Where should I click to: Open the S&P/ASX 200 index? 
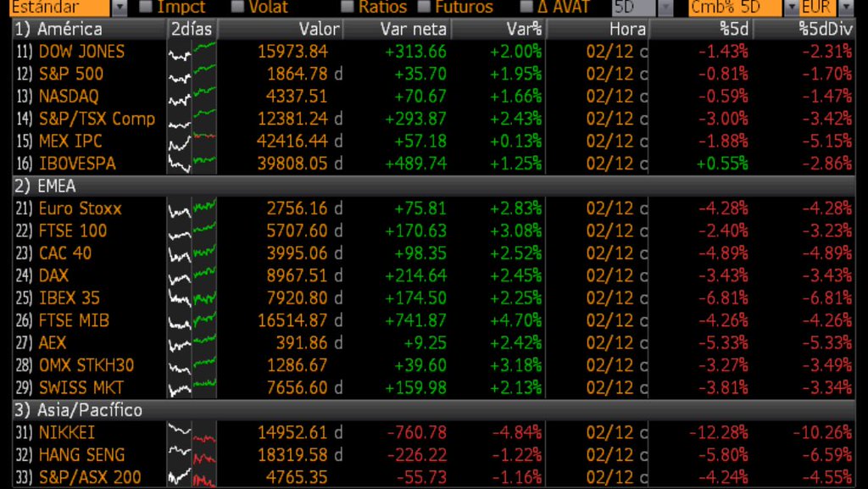[90, 477]
